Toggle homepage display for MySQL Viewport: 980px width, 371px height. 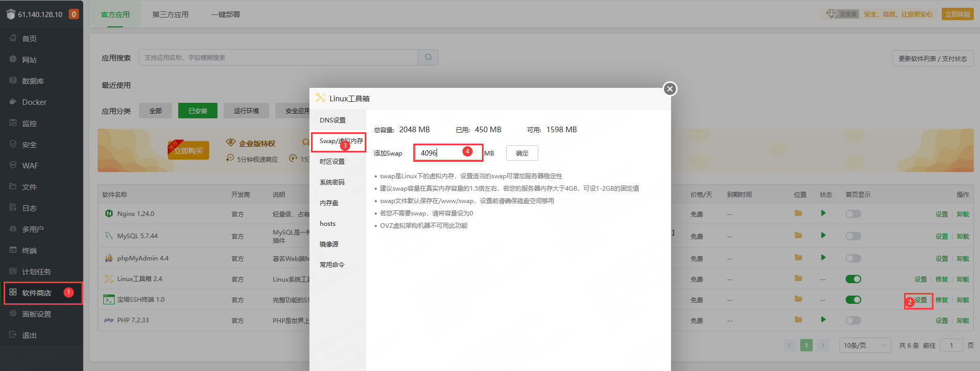coord(853,236)
